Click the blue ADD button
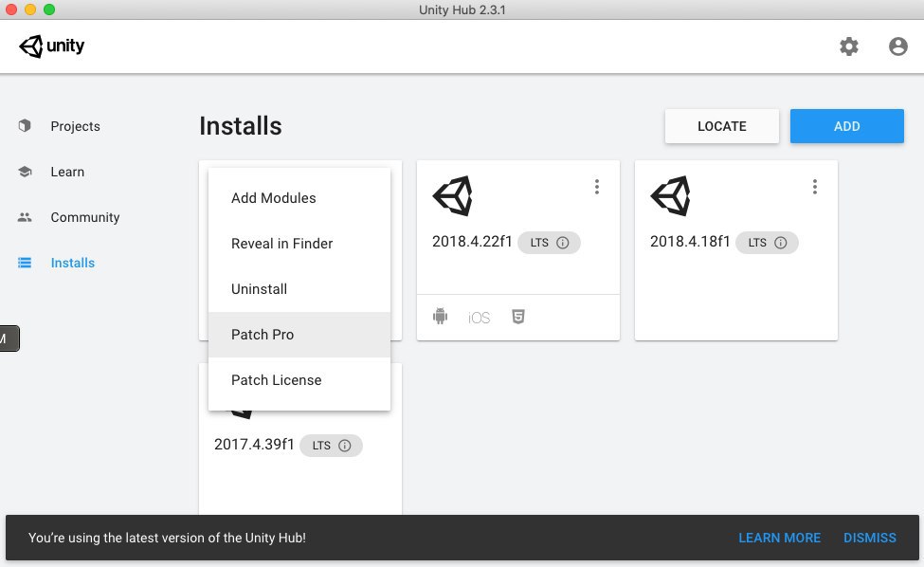Screen dimensions: 924x567 (847, 126)
